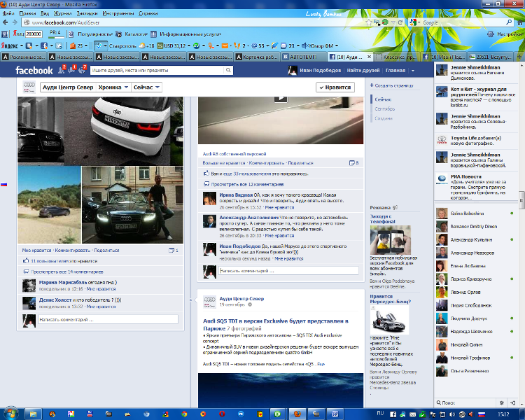
Task: Switch to Рекламные за... browser tab
Action: tap(24, 57)
